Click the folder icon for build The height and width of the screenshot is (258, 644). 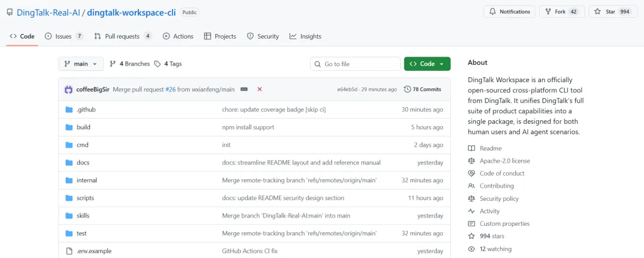pos(69,127)
